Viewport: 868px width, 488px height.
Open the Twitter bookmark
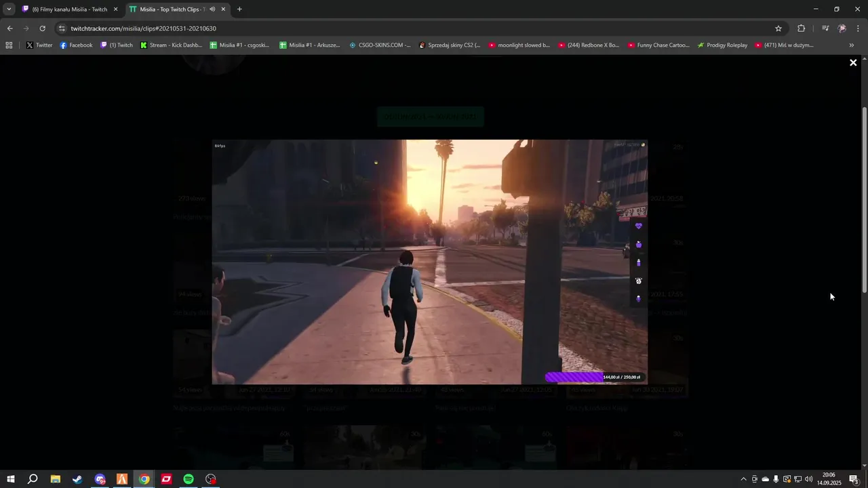[x=39, y=45]
